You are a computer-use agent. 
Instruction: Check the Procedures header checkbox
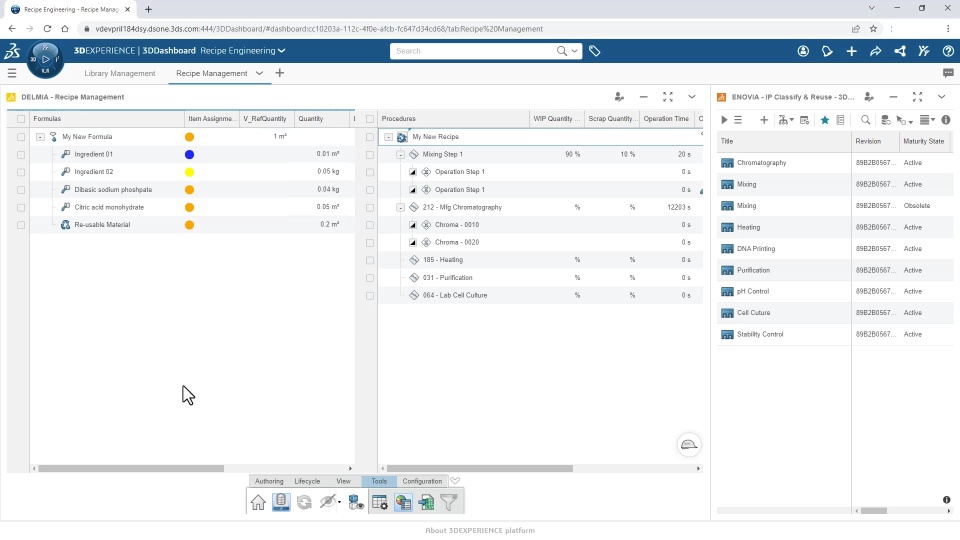369,119
